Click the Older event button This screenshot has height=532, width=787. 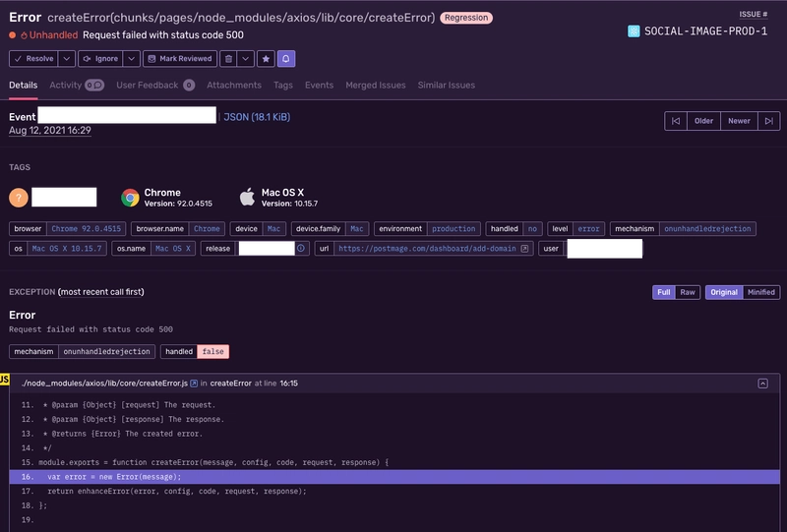(704, 121)
